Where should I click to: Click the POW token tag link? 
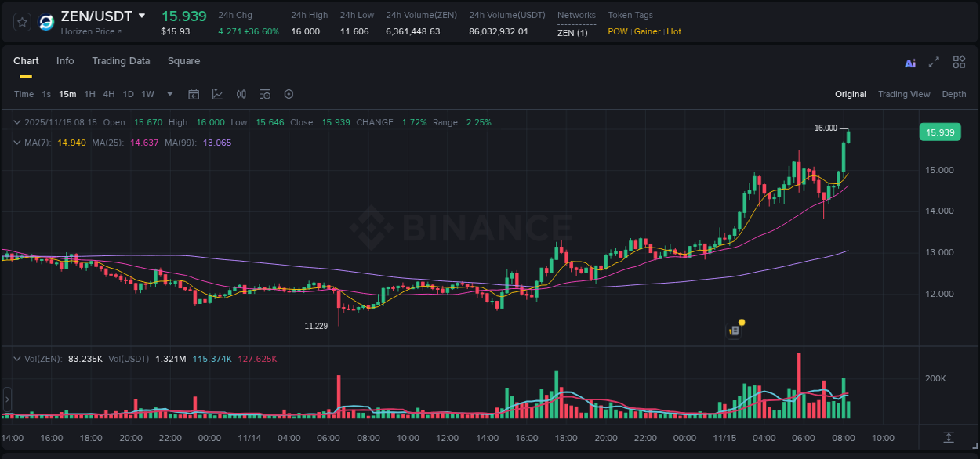(617, 31)
